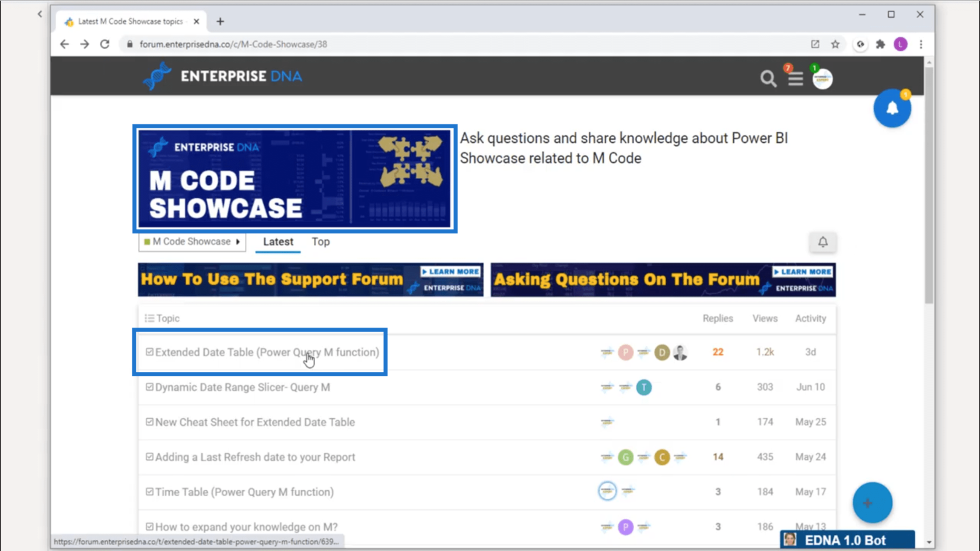980x551 pixels.
Task: Sort by the Views column header
Action: tap(765, 318)
